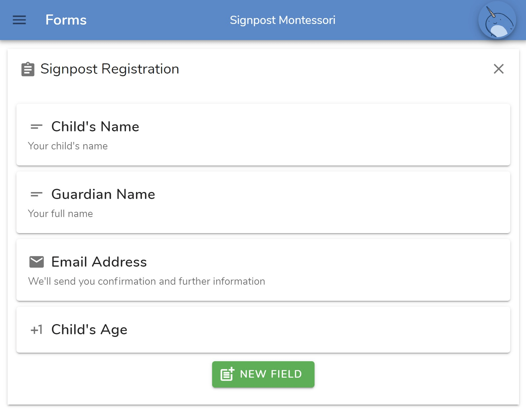Open the Child's Age field card
Image resolution: width=526 pixels, height=420 pixels.
(263, 330)
